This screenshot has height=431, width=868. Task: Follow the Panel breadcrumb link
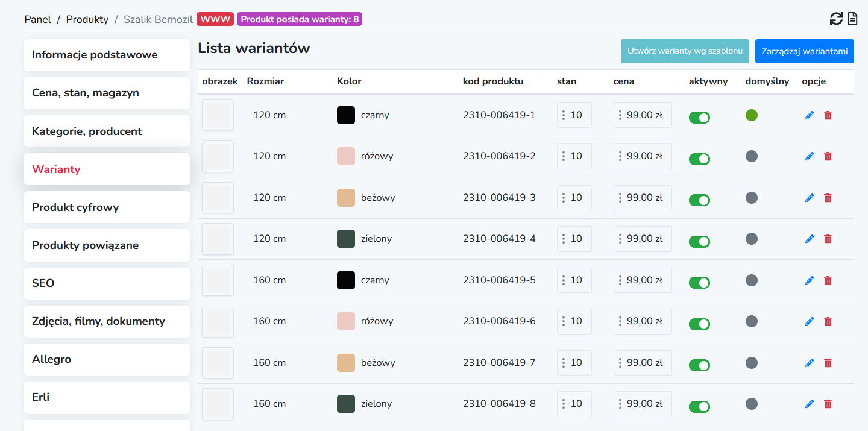(x=38, y=19)
